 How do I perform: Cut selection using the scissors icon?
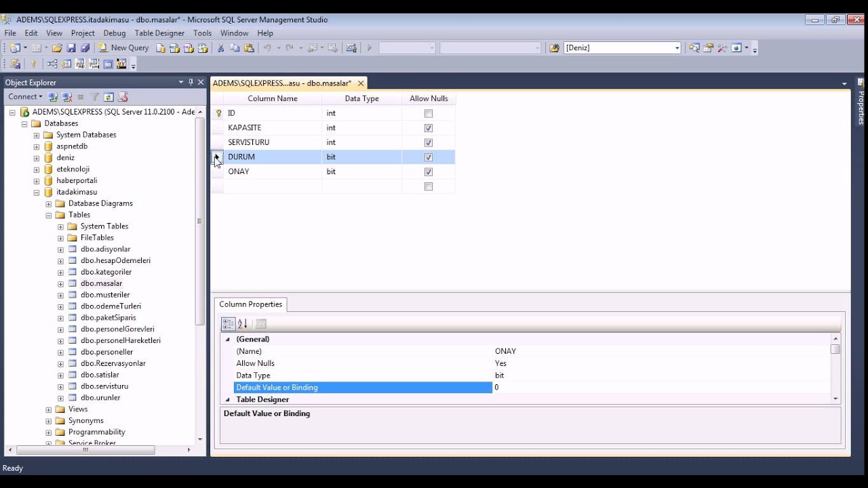pyautogui.click(x=220, y=48)
